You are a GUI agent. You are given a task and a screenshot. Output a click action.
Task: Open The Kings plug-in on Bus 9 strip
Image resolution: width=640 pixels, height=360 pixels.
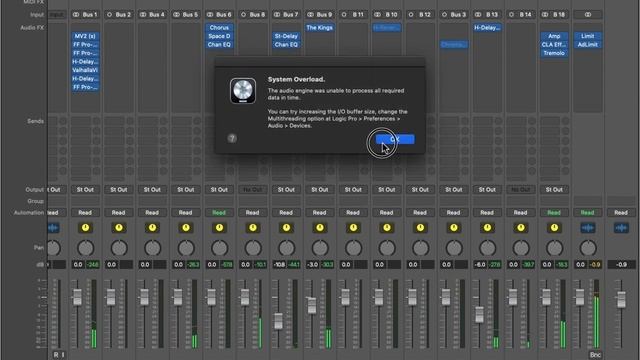320,28
